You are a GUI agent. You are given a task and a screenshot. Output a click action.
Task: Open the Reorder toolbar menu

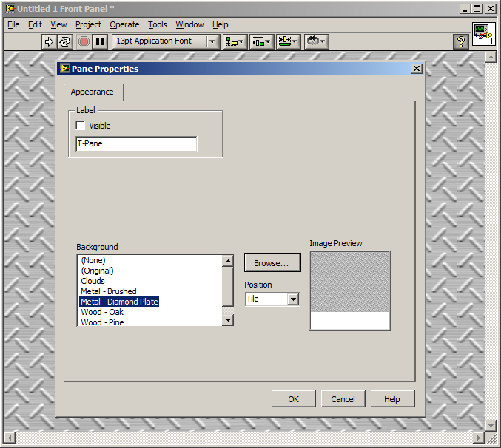[316, 42]
